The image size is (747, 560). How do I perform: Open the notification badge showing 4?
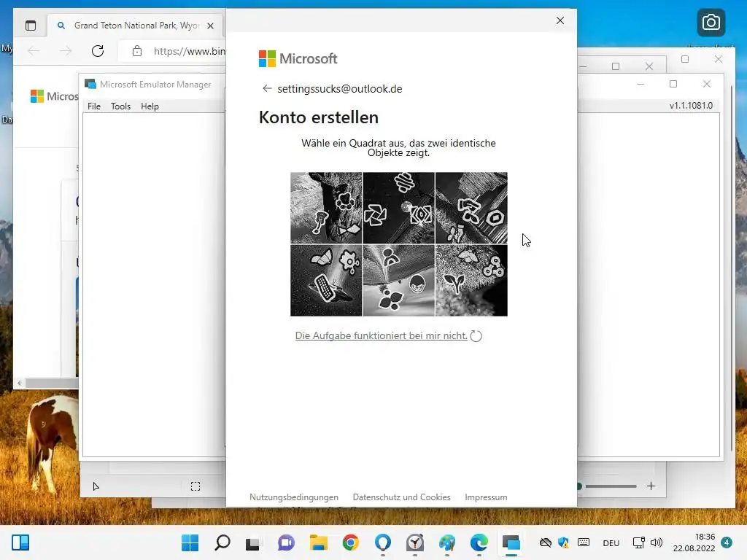(727, 542)
